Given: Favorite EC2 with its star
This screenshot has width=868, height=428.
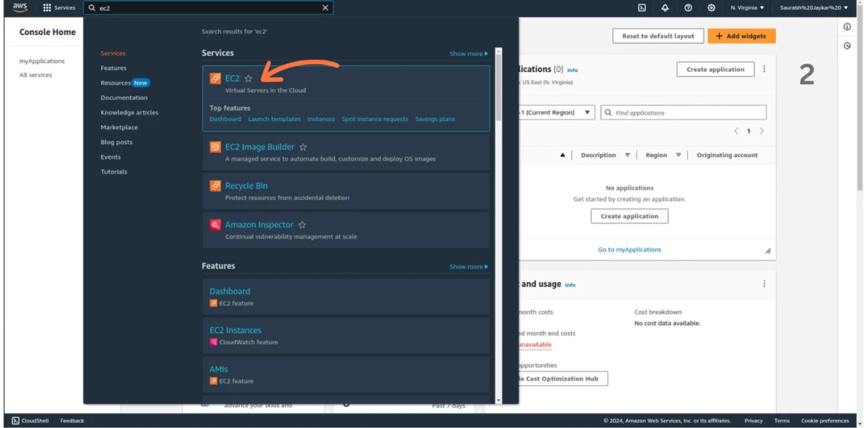Looking at the screenshot, I should [248, 78].
